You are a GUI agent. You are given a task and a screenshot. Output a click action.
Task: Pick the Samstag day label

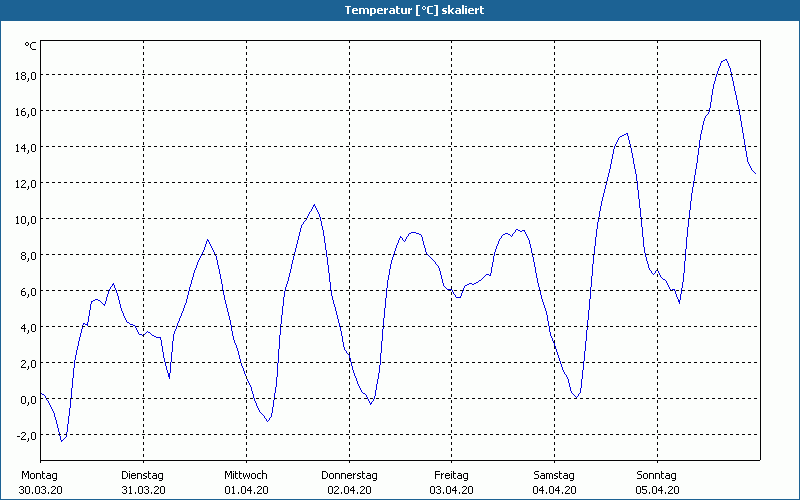pyautogui.click(x=554, y=475)
